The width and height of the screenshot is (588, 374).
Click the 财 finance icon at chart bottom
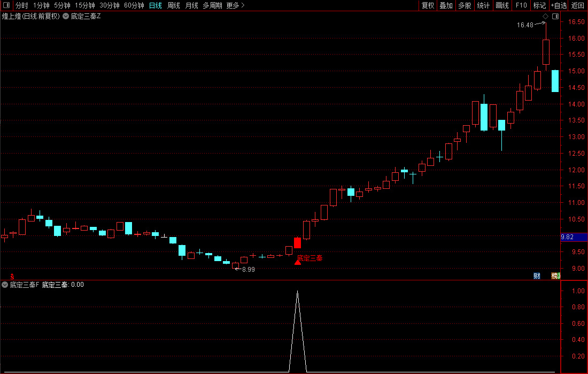[x=537, y=276]
